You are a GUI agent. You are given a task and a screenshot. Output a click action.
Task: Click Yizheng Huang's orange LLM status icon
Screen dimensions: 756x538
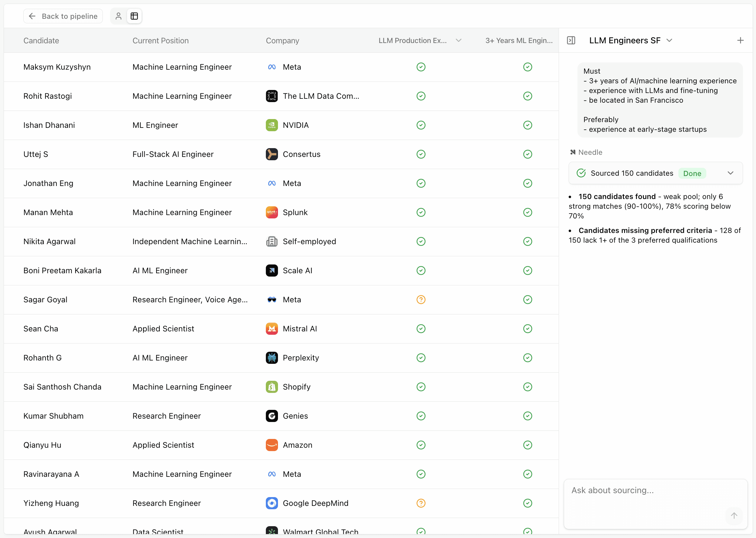point(420,503)
